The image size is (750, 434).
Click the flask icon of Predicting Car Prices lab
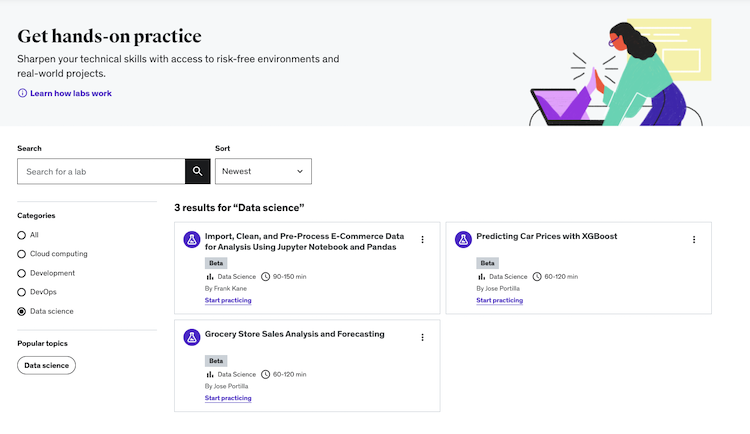point(463,240)
